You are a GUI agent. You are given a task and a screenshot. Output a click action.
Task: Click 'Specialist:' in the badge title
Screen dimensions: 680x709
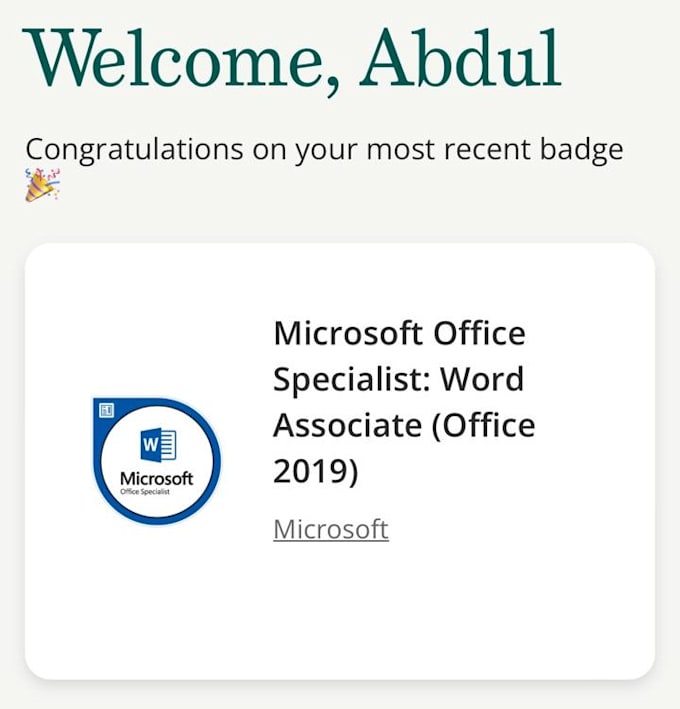pos(352,380)
